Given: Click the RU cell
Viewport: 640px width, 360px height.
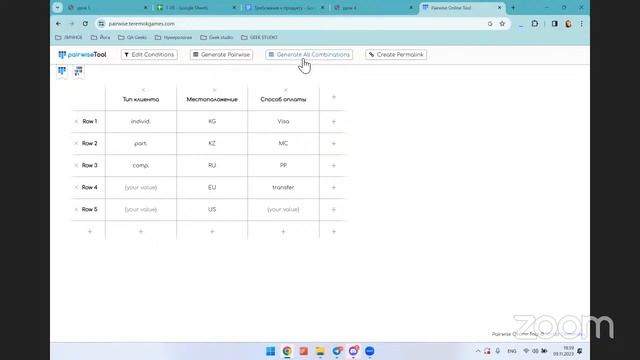Looking at the screenshot, I should pos(212,166).
